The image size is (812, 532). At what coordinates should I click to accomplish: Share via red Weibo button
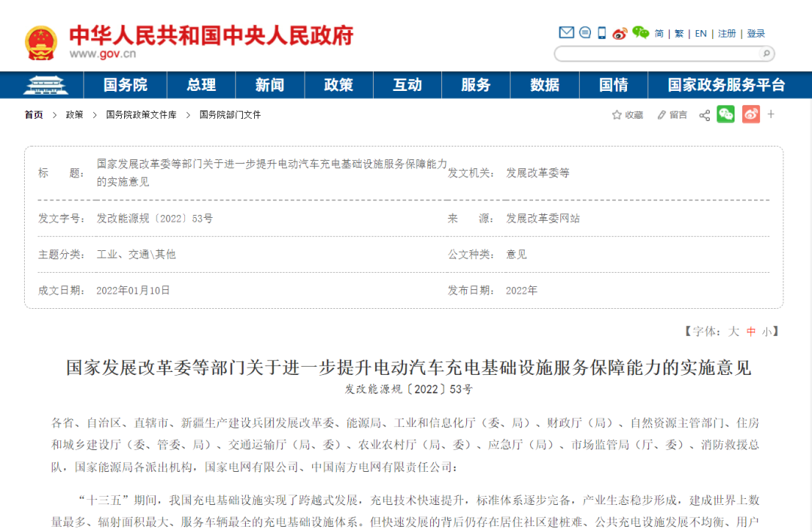(x=750, y=114)
